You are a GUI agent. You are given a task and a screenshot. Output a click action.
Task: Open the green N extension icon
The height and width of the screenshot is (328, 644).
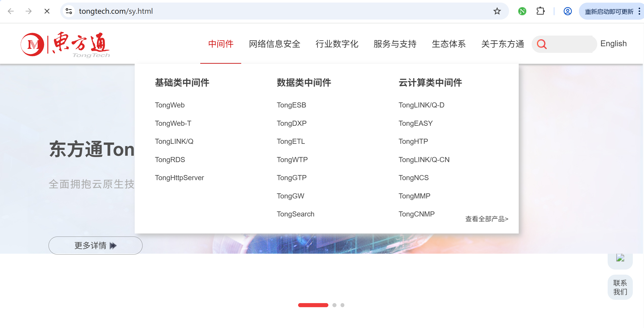click(522, 11)
